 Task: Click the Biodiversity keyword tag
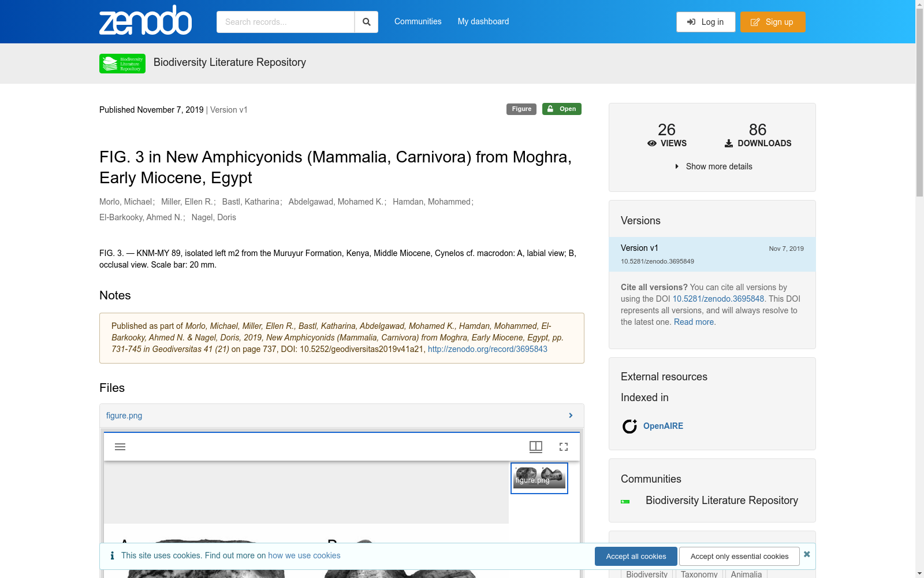point(647,574)
